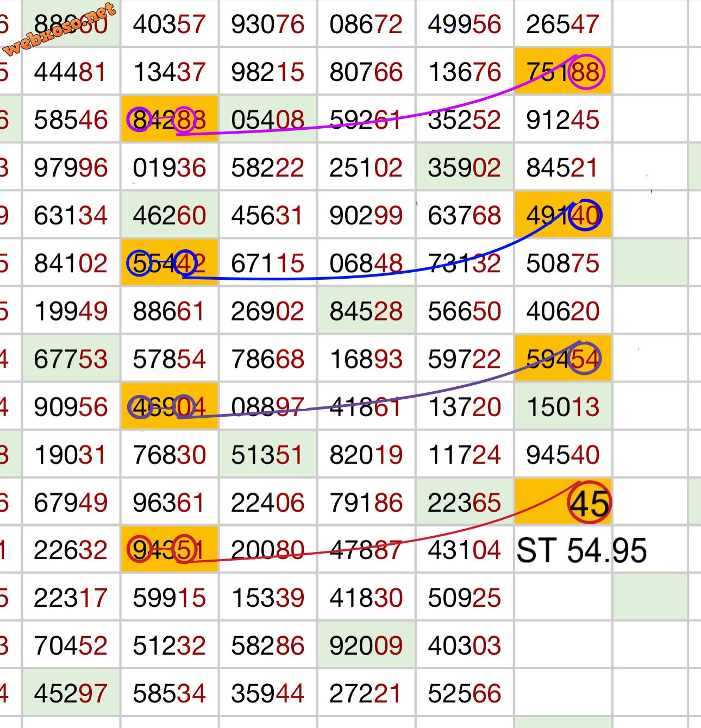Screen dimensions: 701x728
Task: Select the highlighted cell 46904
Action: click(x=170, y=406)
